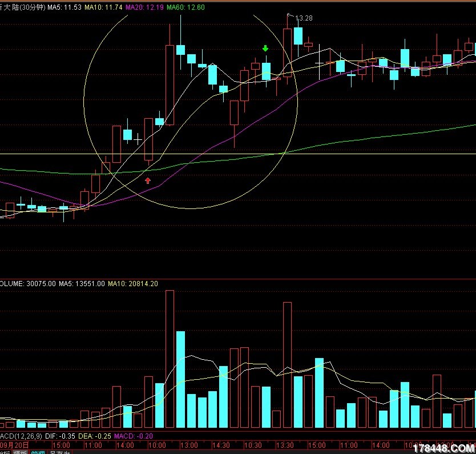Click the 10:30 time axis label
Viewport: 476px width, 454px height.
253,445
